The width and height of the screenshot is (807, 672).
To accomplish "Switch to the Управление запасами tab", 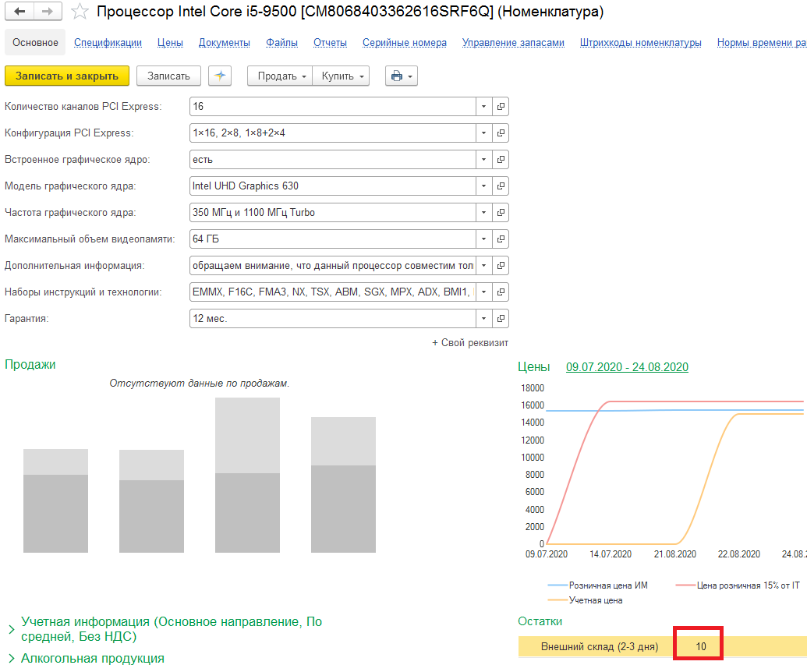I will point(513,42).
